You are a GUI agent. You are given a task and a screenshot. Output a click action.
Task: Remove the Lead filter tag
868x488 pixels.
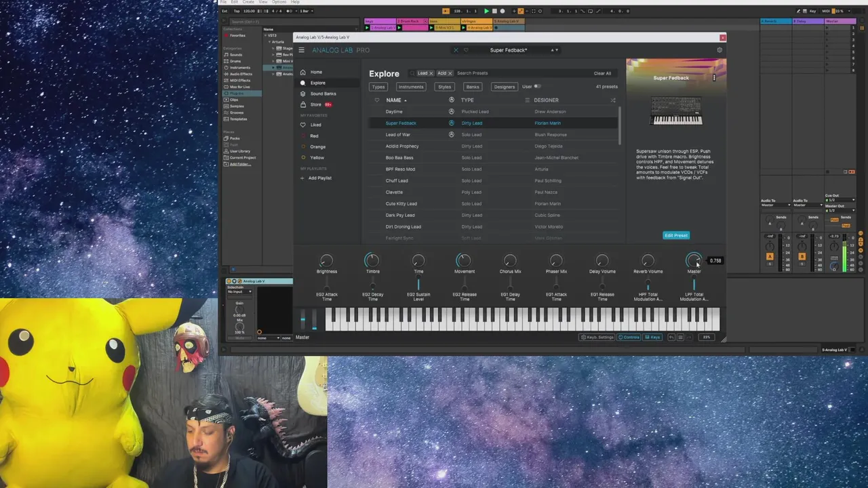click(x=431, y=73)
